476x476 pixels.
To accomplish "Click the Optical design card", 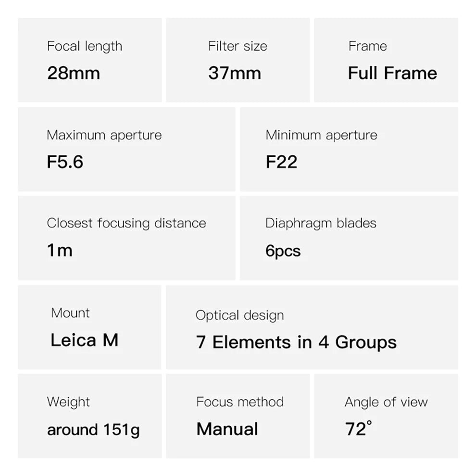I will [x=312, y=327].
